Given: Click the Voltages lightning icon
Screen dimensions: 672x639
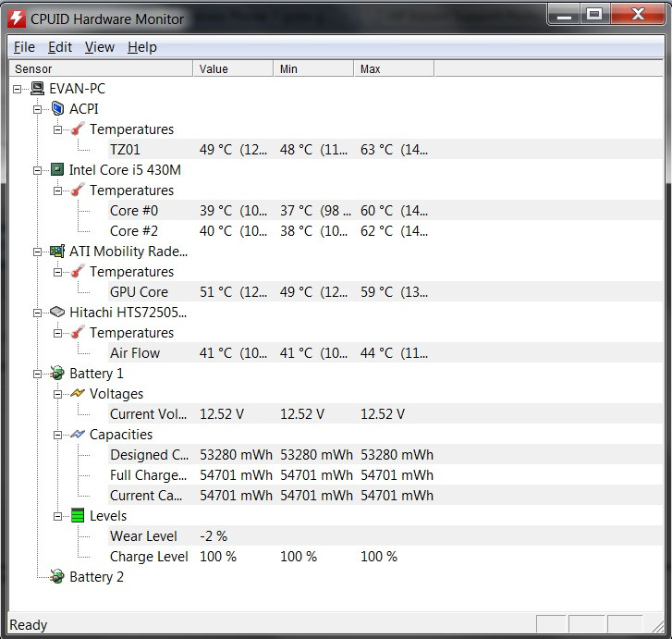Looking at the screenshot, I should tap(78, 393).
